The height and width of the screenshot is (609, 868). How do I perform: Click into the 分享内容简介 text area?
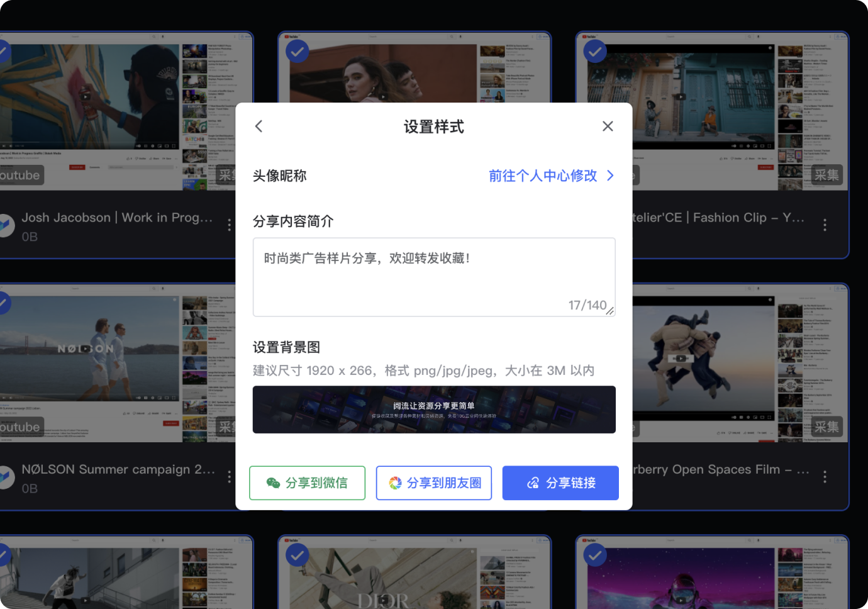[x=434, y=277]
